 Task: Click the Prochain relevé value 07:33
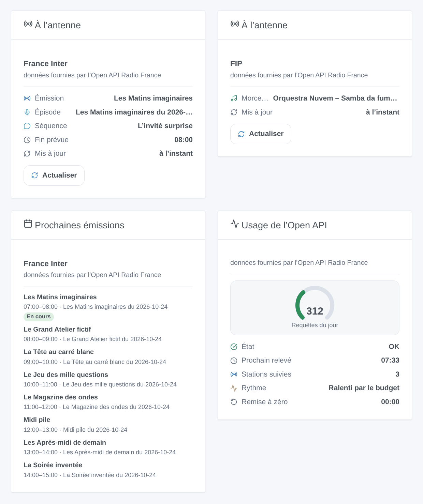point(390,360)
